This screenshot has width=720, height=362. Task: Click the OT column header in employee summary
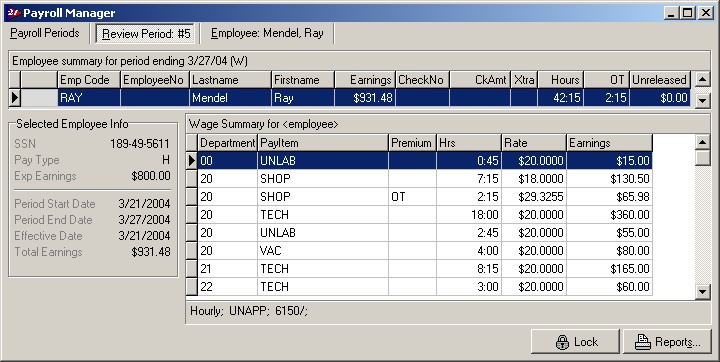coord(607,79)
